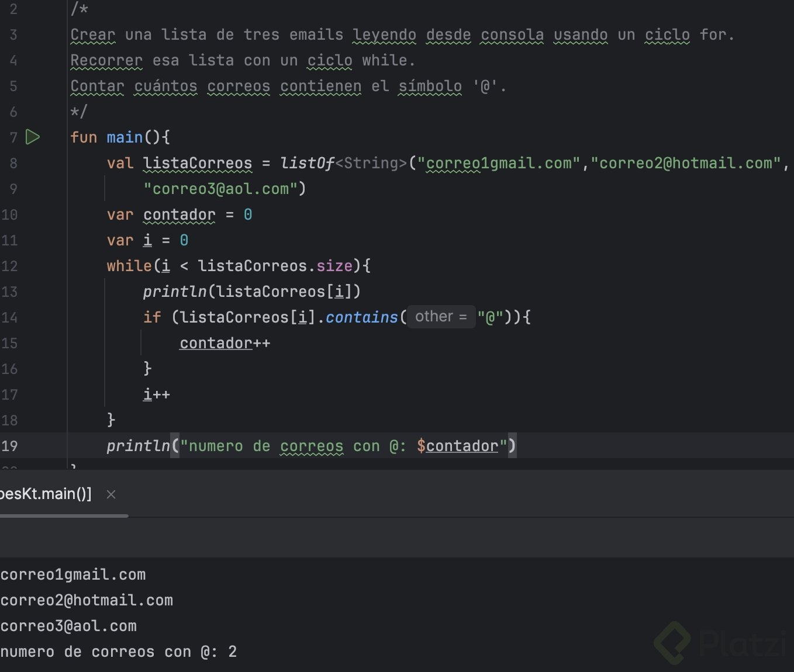794x672 pixels.
Task: Click the 'String' type argument of listOf
Action: pos(371,163)
